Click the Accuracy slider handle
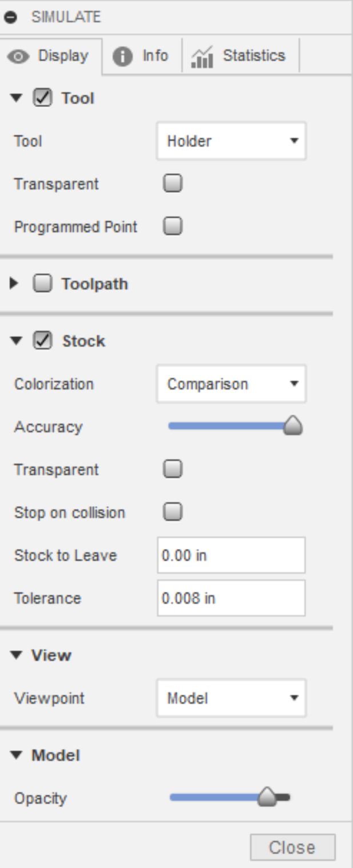 (293, 426)
